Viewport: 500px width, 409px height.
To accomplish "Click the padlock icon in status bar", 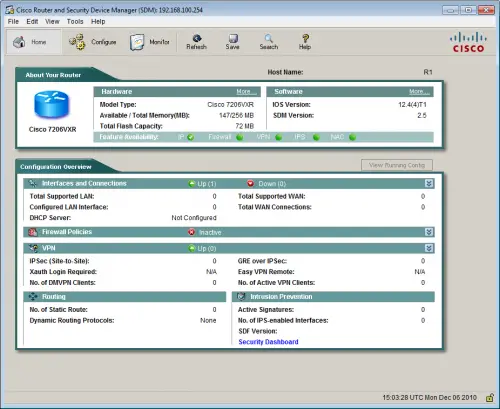I will pos(490,397).
